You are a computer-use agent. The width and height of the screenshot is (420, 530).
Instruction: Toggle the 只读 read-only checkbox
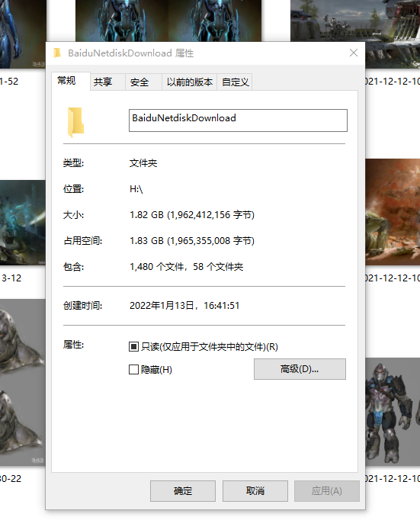click(x=133, y=346)
